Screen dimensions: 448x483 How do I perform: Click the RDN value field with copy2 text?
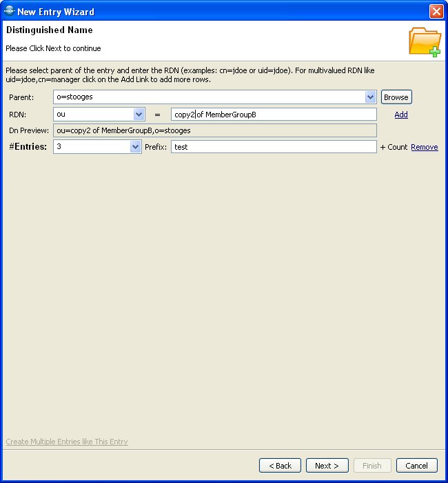[274, 114]
